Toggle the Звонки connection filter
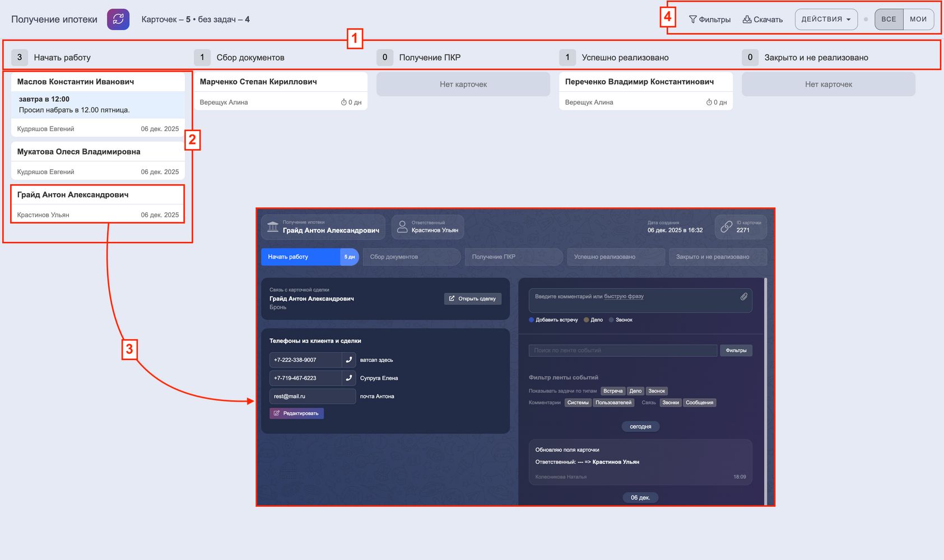This screenshot has height=560, width=944. tap(671, 403)
